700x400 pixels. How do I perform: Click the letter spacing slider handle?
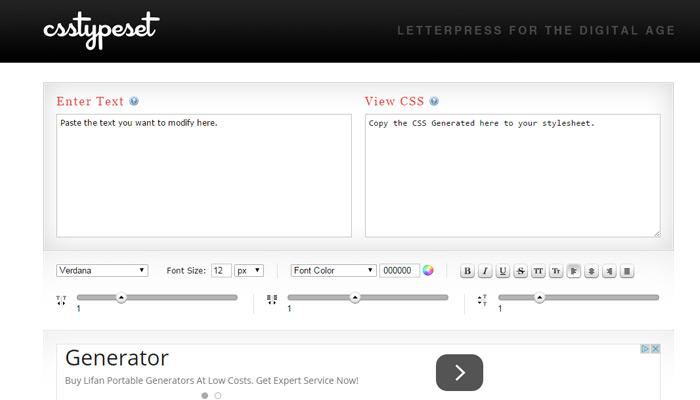point(121,297)
